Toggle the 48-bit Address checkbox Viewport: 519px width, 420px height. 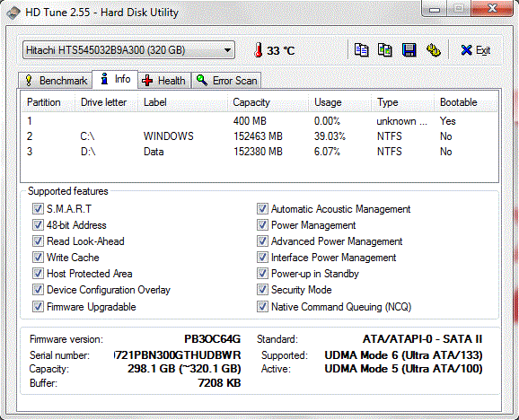pos(38,225)
